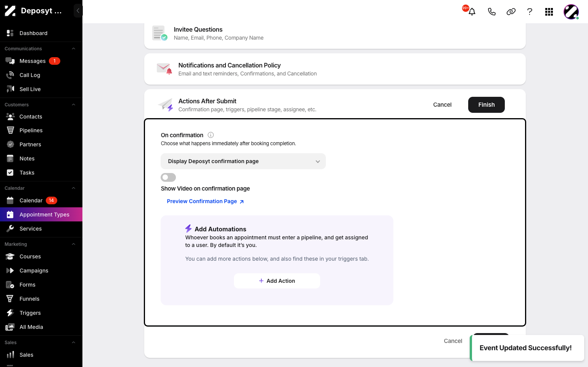Click the phone dialer icon in header
Image resolution: width=588 pixels, height=367 pixels.
(492, 12)
